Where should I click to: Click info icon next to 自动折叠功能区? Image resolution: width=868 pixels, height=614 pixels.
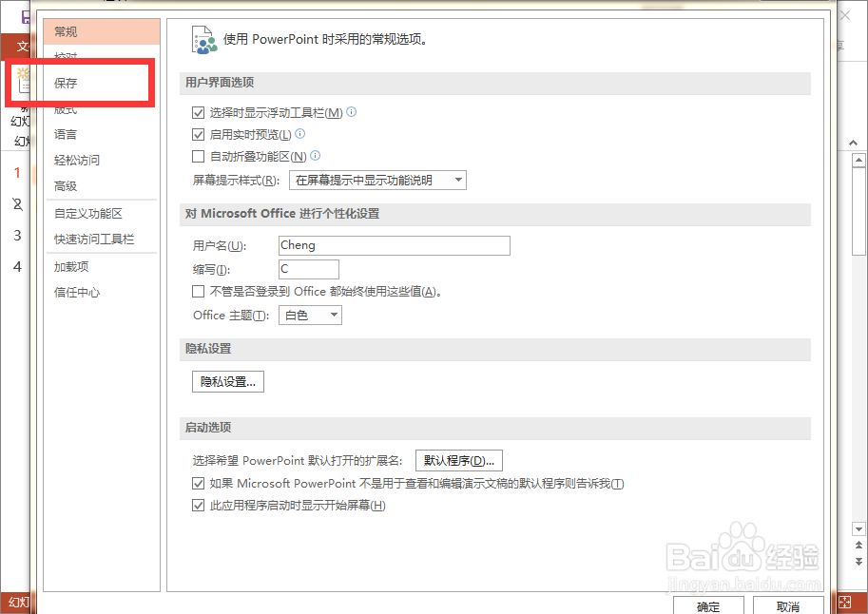pyautogui.click(x=315, y=156)
